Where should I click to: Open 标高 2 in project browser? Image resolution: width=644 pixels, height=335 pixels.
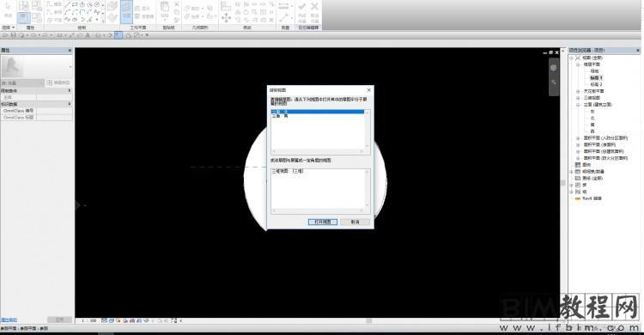(597, 84)
